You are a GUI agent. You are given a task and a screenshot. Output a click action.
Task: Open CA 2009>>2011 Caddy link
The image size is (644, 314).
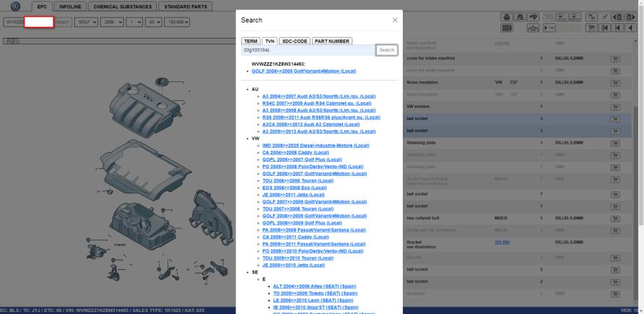(x=296, y=237)
